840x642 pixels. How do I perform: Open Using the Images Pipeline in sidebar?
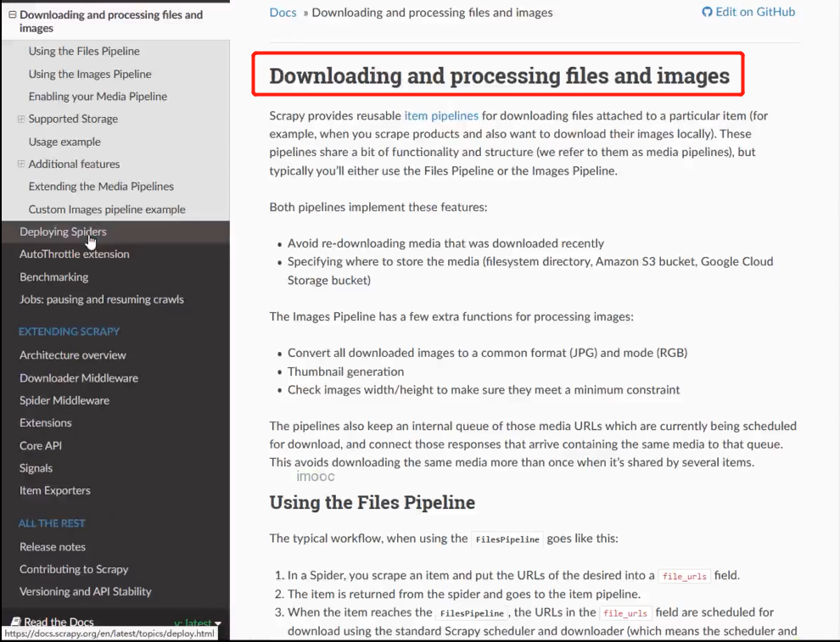(x=90, y=74)
